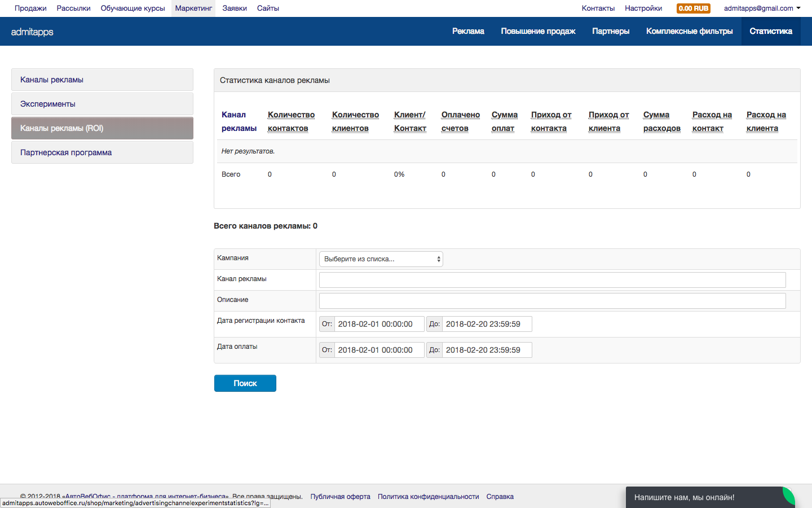Click the Дата оплаты start date field
Viewport: 812px width, 508px height.
[x=379, y=350]
